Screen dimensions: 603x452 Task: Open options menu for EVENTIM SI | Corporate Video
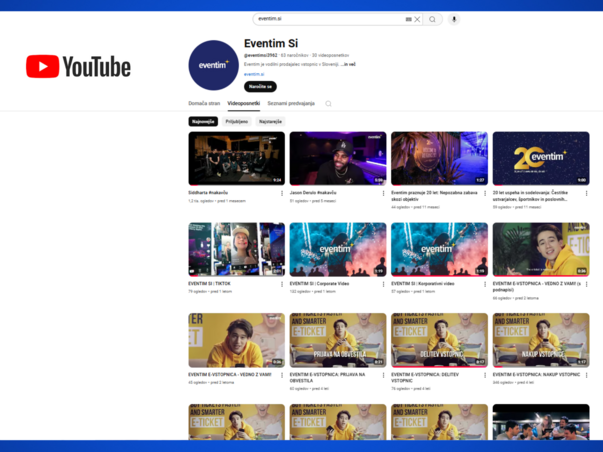(x=383, y=284)
